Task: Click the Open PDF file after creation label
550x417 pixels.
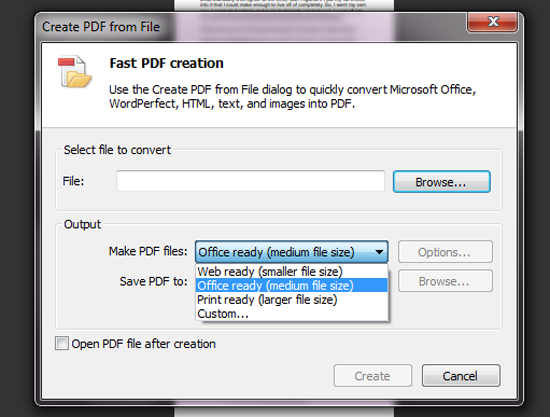Action: click(143, 344)
